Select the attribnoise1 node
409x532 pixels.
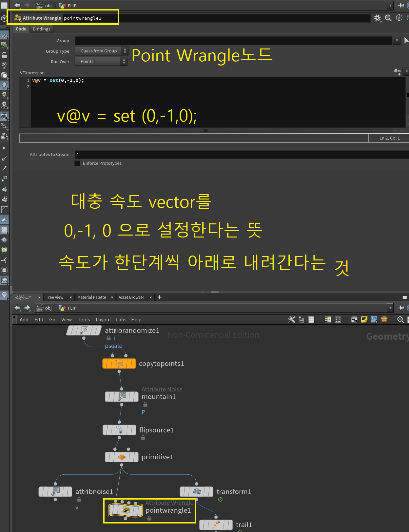click(55, 492)
